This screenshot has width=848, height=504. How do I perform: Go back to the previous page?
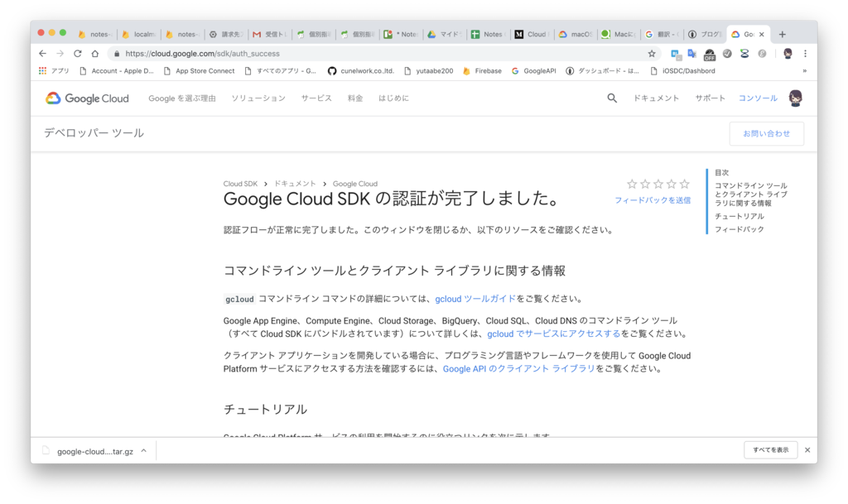click(43, 54)
